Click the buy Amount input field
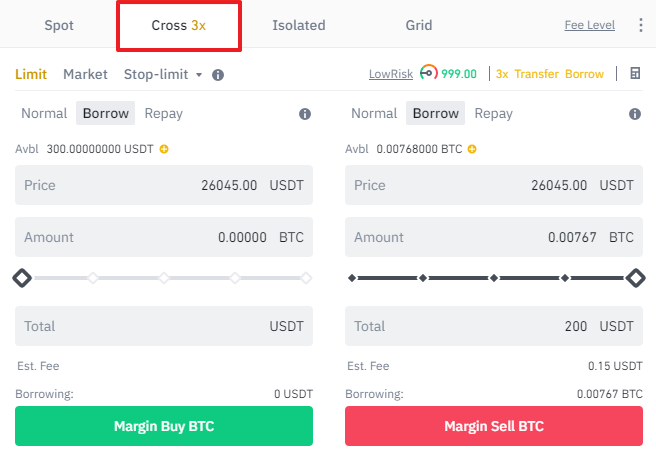Screen dimensions: 656x461 point(164,238)
